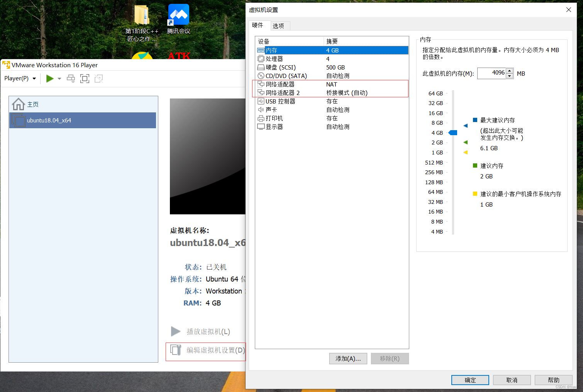Click the 帮助 button
Image resolution: width=583 pixels, height=392 pixels.
click(554, 380)
